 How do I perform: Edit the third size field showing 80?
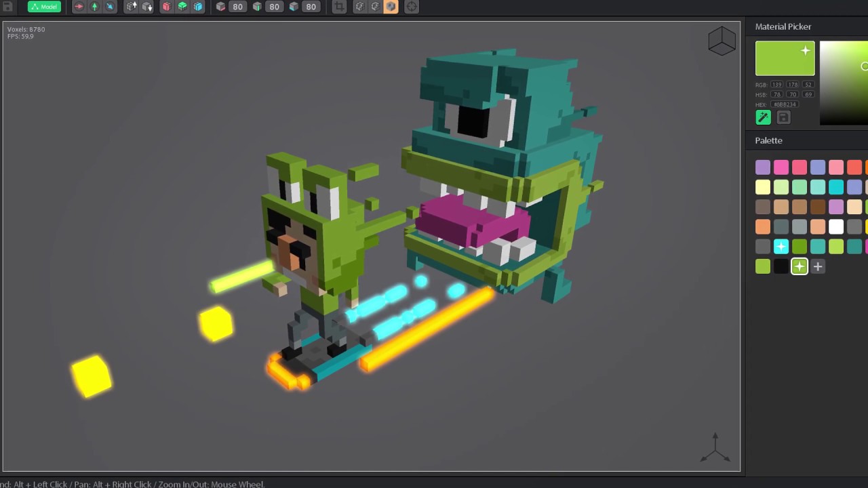pyautogui.click(x=311, y=7)
